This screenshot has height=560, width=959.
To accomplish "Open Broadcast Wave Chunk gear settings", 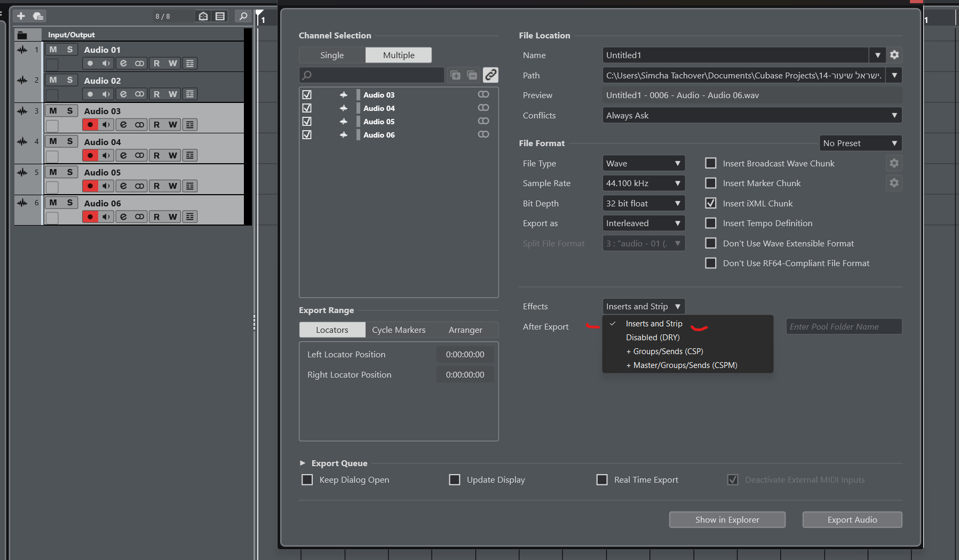I will (x=894, y=163).
